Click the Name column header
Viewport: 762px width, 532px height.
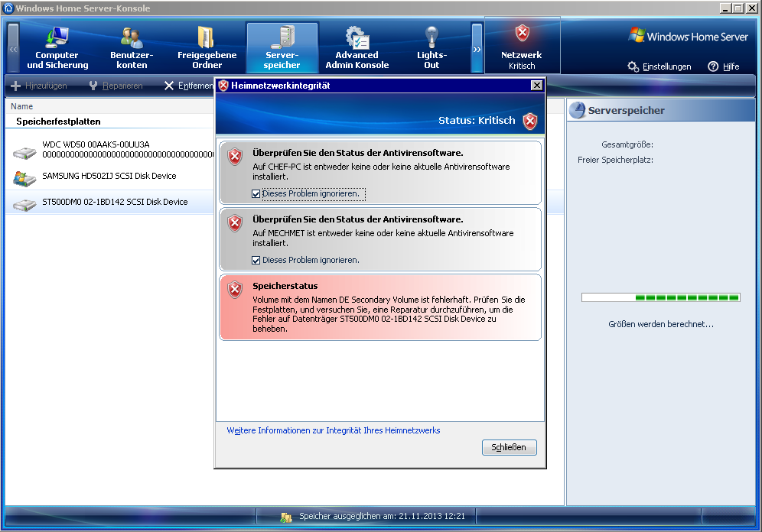coord(22,106)
